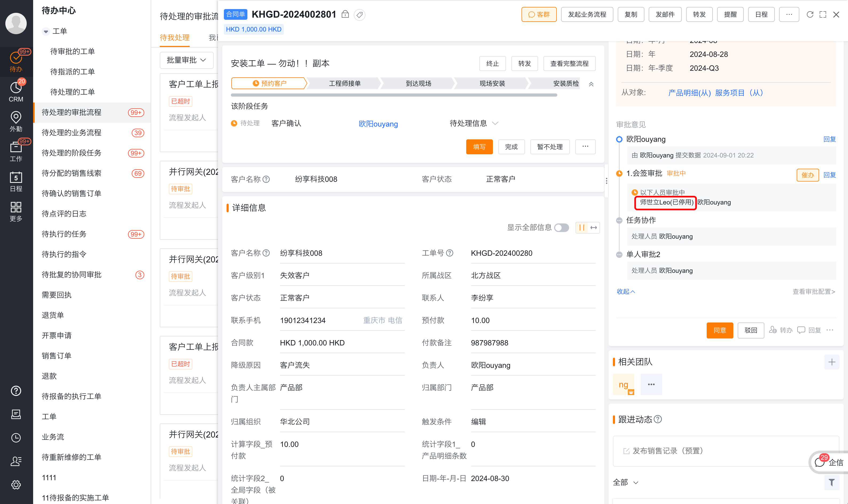This screenshot has width=848, height=504.
Task: Click the history clock sidebar icon
Action: click(x=16, y=438)
